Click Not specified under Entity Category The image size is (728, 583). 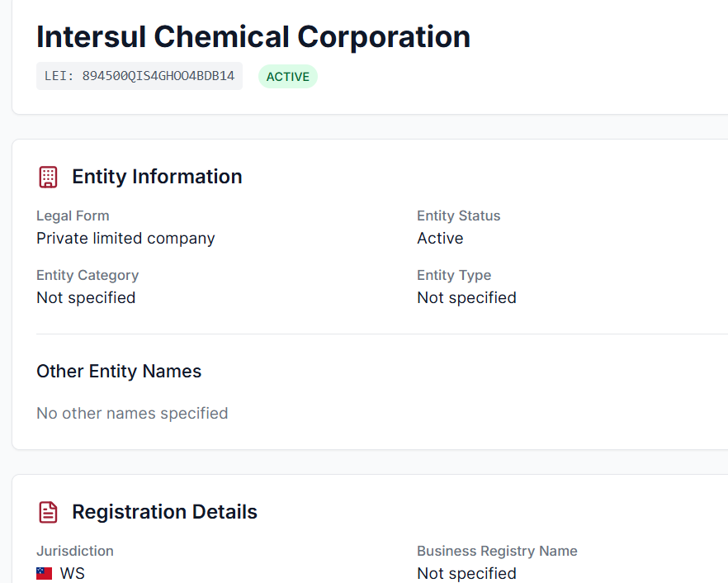[86, 297]
